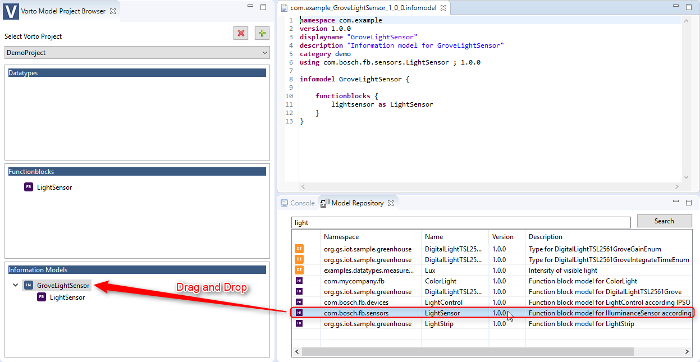Click the search field containing light

(x=461, y=222)
